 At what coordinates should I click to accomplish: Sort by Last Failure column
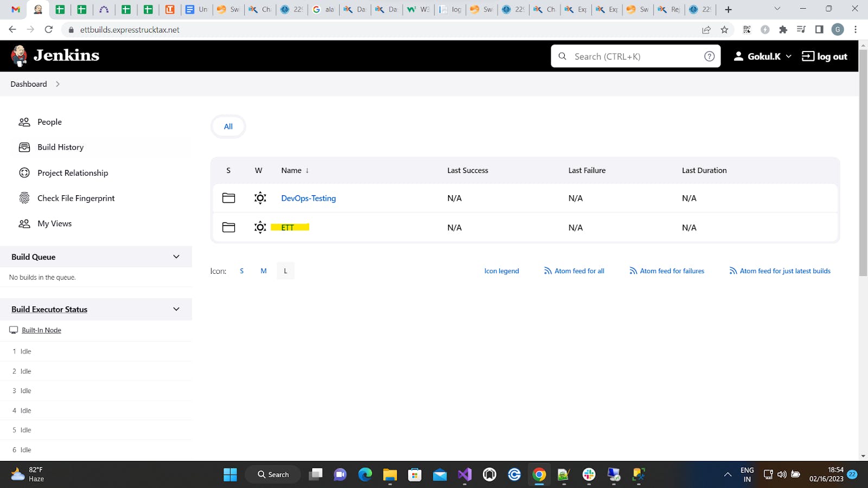587,170
